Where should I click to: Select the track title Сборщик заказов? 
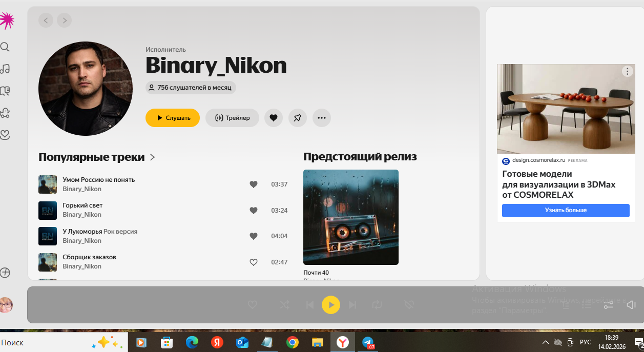pyautogui.click(x=89, y=257)
